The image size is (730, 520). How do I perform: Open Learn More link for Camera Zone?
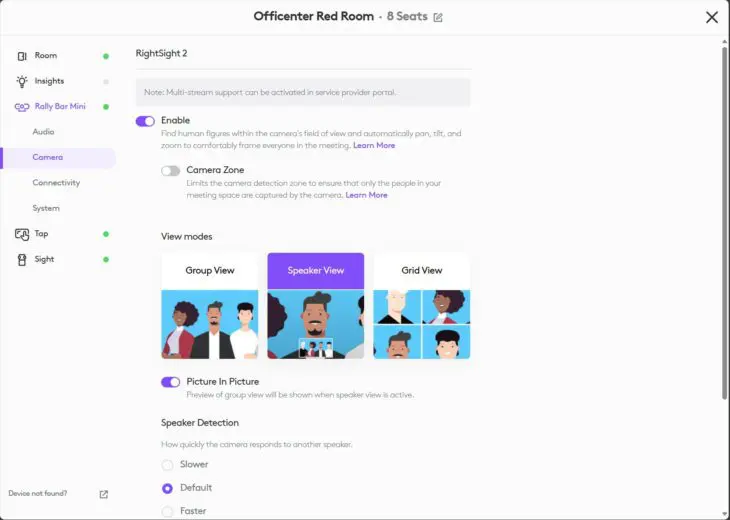click(366, 196)
